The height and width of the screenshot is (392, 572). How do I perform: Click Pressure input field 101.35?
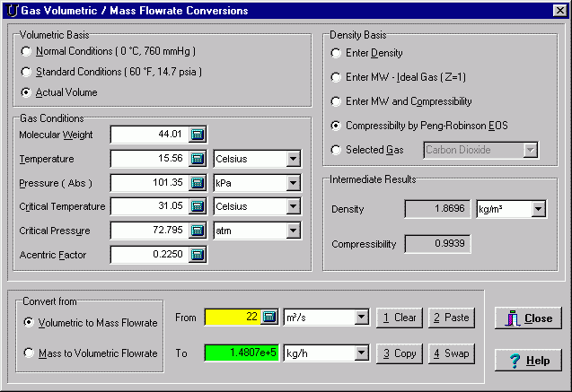(x=150, y=183)
